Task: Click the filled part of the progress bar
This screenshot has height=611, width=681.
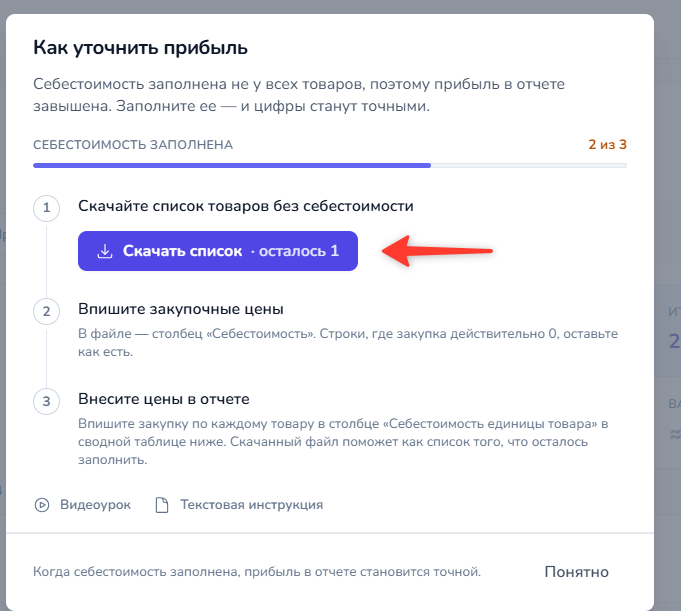Action: click(232, 165)
